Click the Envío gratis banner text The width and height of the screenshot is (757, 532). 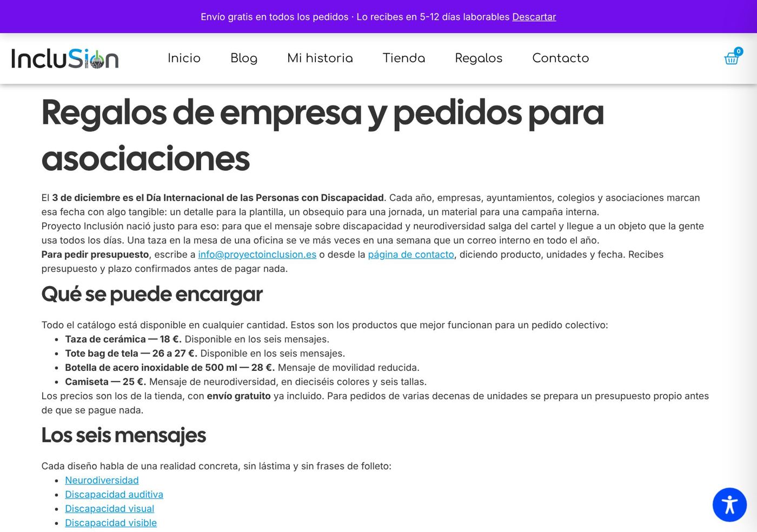355,17
